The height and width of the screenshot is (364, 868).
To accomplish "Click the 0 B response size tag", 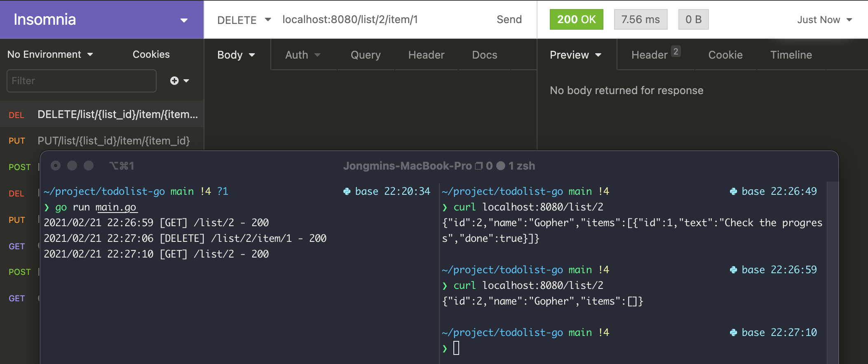I will coord(693,19).
